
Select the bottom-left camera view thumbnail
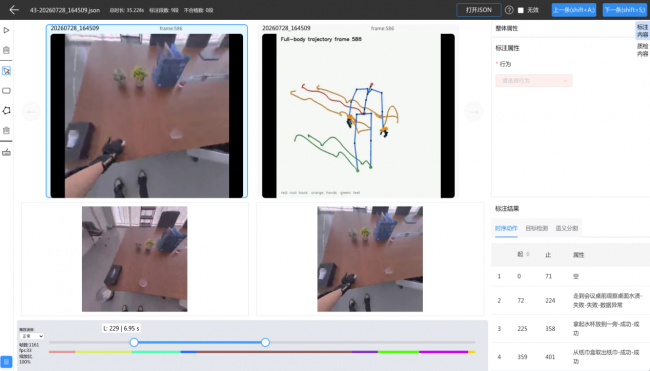[x=135, y=259]
